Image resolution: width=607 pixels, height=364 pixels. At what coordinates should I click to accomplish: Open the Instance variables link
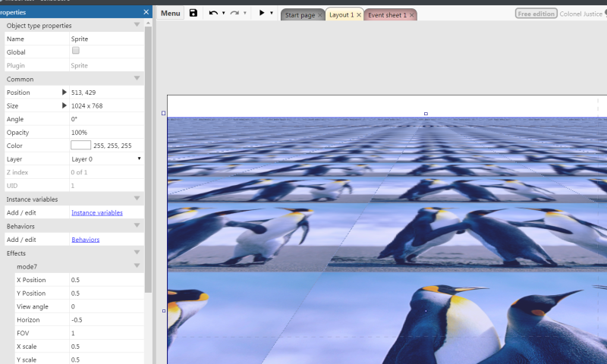pyautogui.click(x=97, y=213)
